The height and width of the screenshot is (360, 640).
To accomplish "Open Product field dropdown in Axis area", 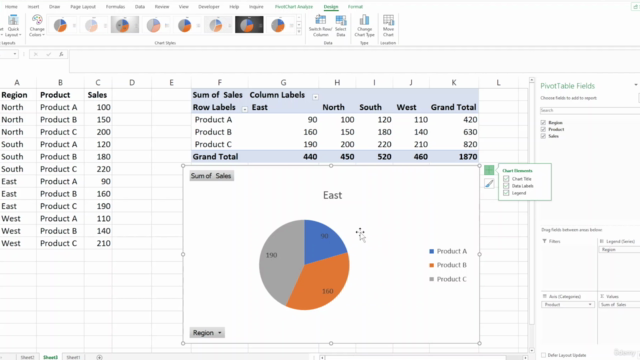I will tap(590, 304).
